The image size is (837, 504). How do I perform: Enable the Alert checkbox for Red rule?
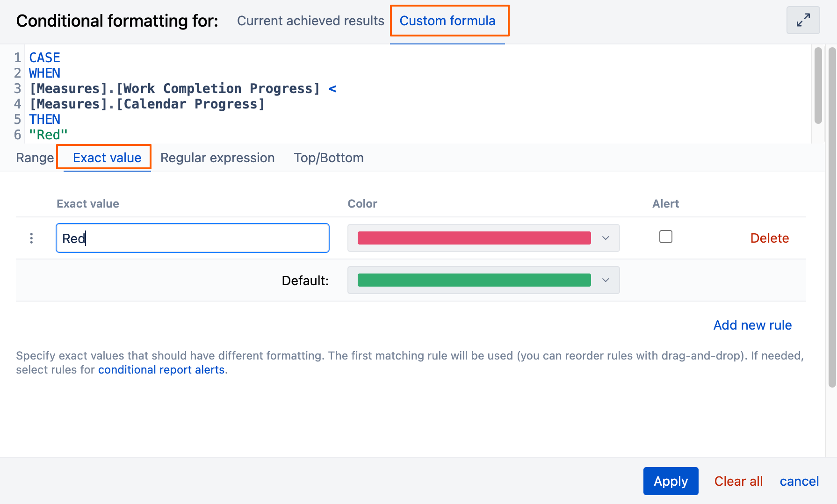[x=665, y=237]
